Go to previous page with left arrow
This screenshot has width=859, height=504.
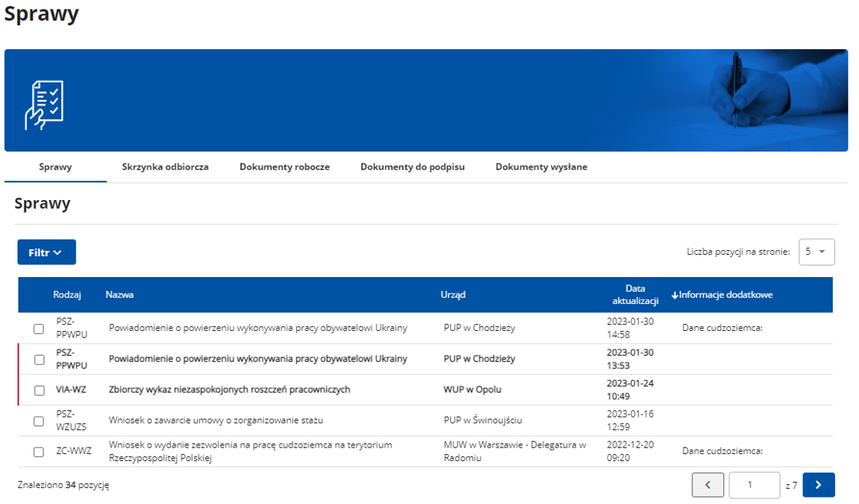click(708, 485)
